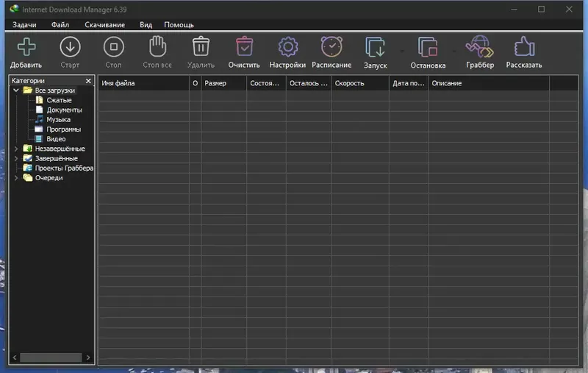Click the Запуск queue icon
Viewport: 588px width, 373px height.
click(x=375, y=47)
